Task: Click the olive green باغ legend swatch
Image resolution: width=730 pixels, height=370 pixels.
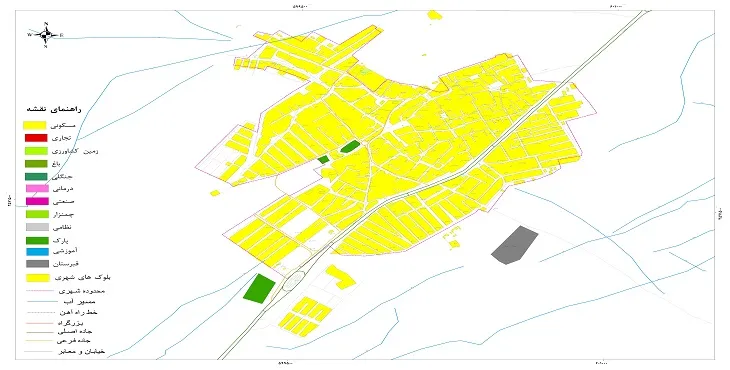Action: point(36,164)
